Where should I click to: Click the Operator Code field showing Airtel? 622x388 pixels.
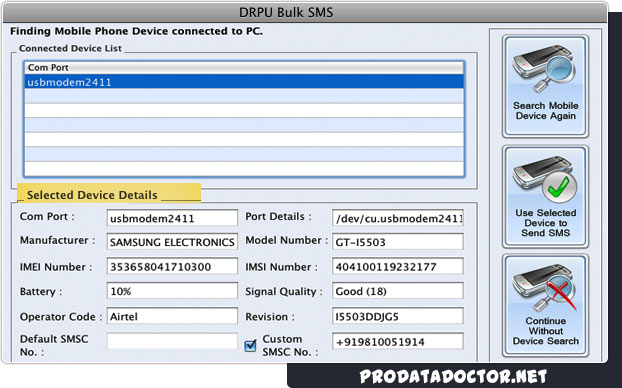pyautogui.click(x=172, y=316)
